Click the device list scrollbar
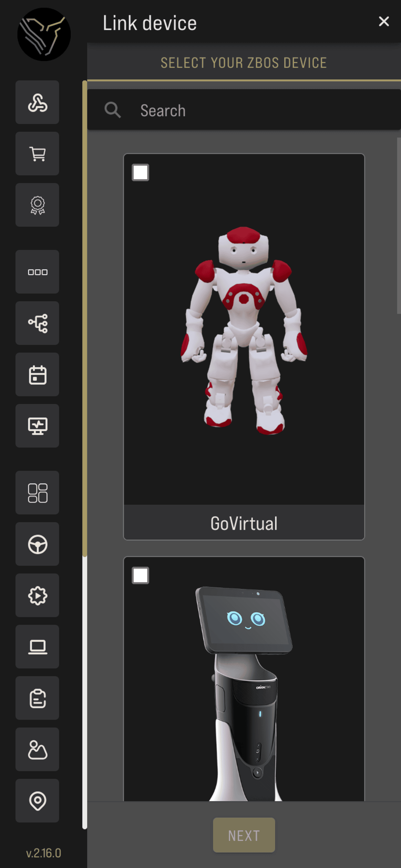Screen dimensions: 401x868 pos(399,226)
